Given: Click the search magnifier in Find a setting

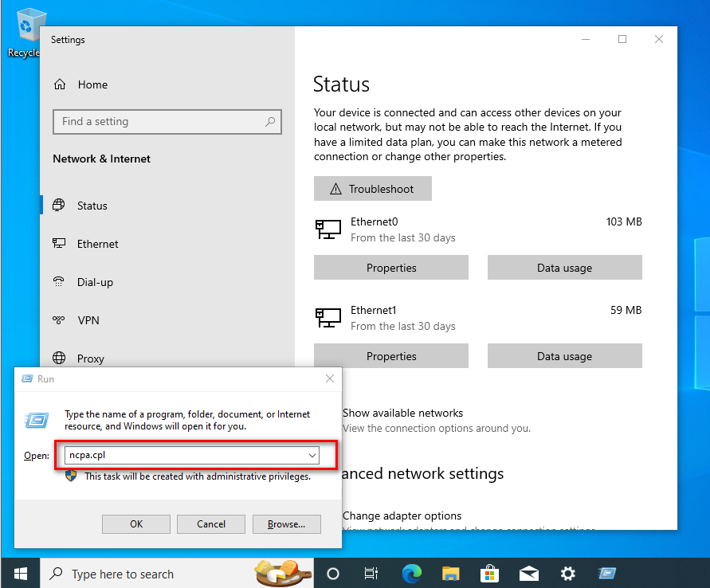Looking at the screenshot, I should (271, 122).
